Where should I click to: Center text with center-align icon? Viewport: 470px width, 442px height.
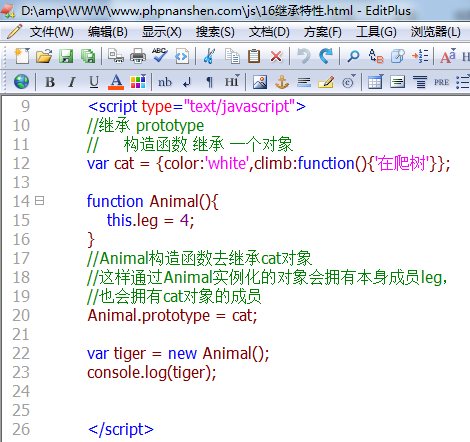point(420,82)
